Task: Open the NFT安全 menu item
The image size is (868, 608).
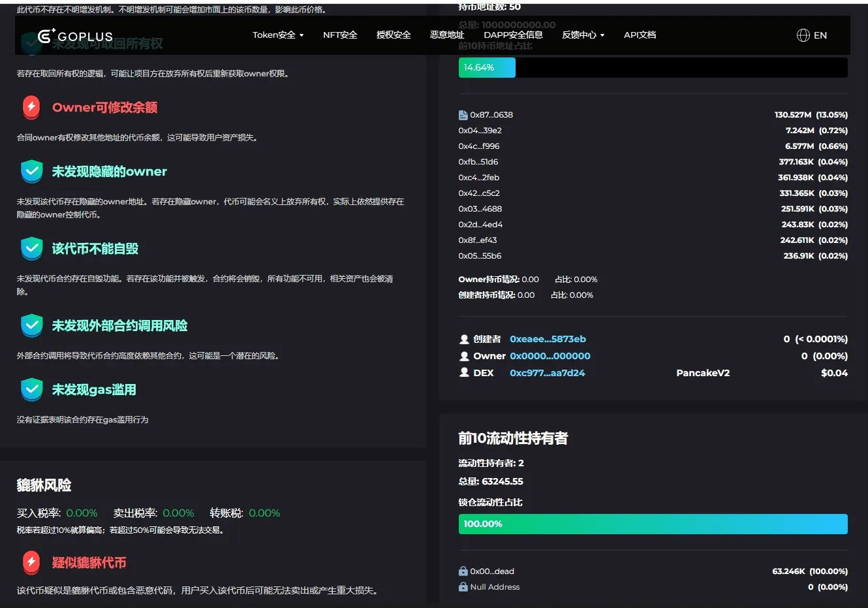Action: [x=340, y=35]
